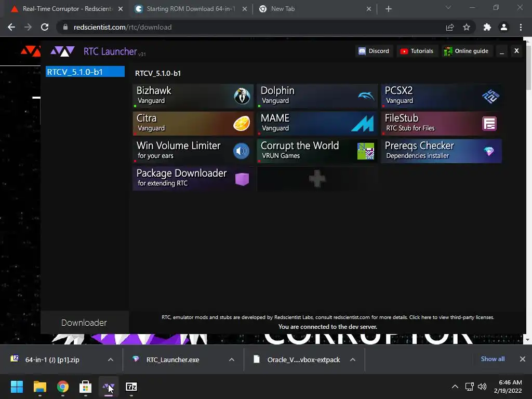Close the Starting ROM Download tab
The width and height of the screenshot is (532, 399).
(245, 9)
